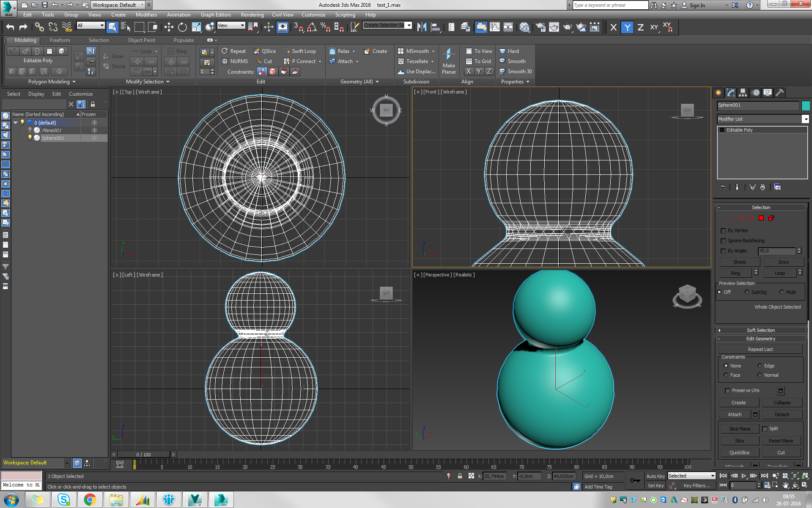The width and height of the screenshot is (812, 508).
Task: Select Element sub-object level in Selection rollout
Action: point(771,218)
